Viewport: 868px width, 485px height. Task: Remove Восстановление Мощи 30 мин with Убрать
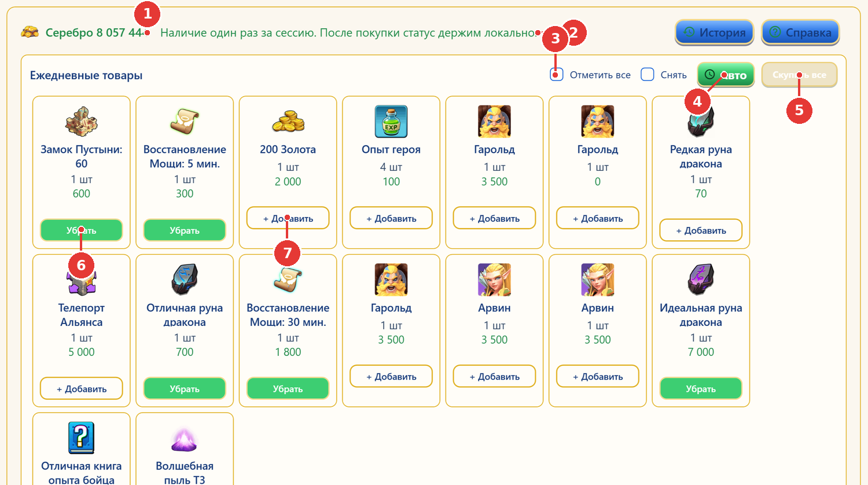(288, 389)
